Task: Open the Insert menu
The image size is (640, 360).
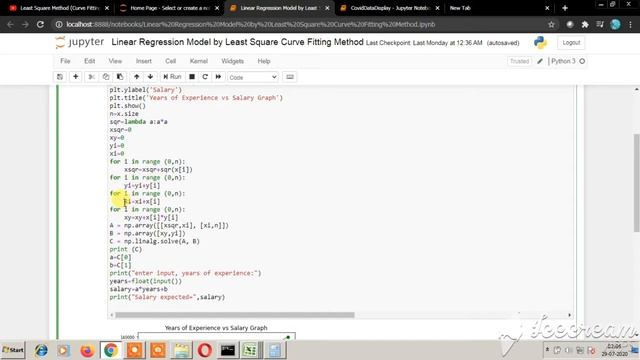Action: [x=144, y=61]
